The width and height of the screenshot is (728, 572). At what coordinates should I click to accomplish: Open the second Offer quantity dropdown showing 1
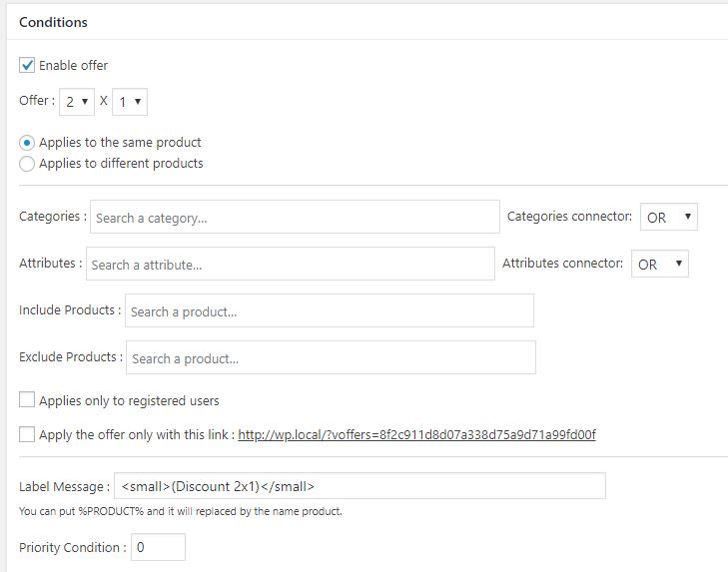130,102
